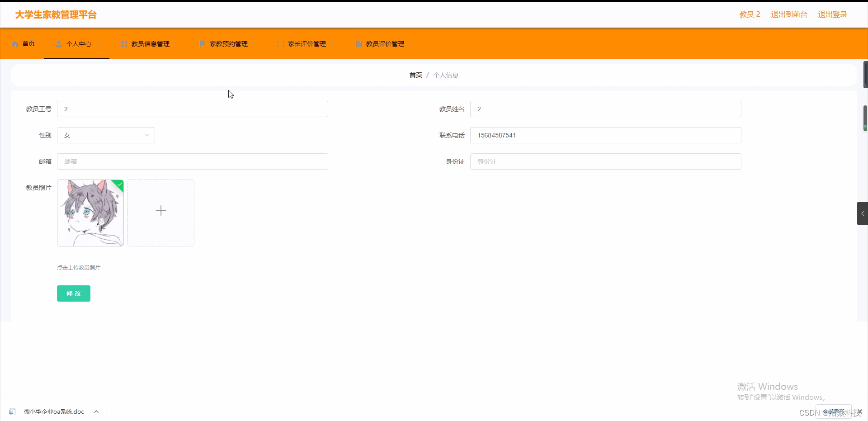
Task: Click the icon beside 家长评价管理
Action: [280, 44]
